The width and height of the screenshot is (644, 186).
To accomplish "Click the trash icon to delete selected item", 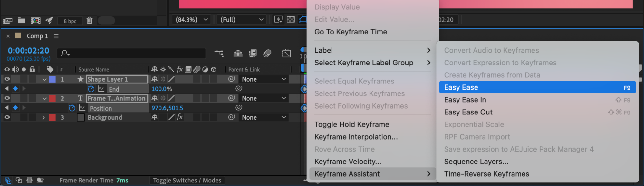I will pos(90,21).
